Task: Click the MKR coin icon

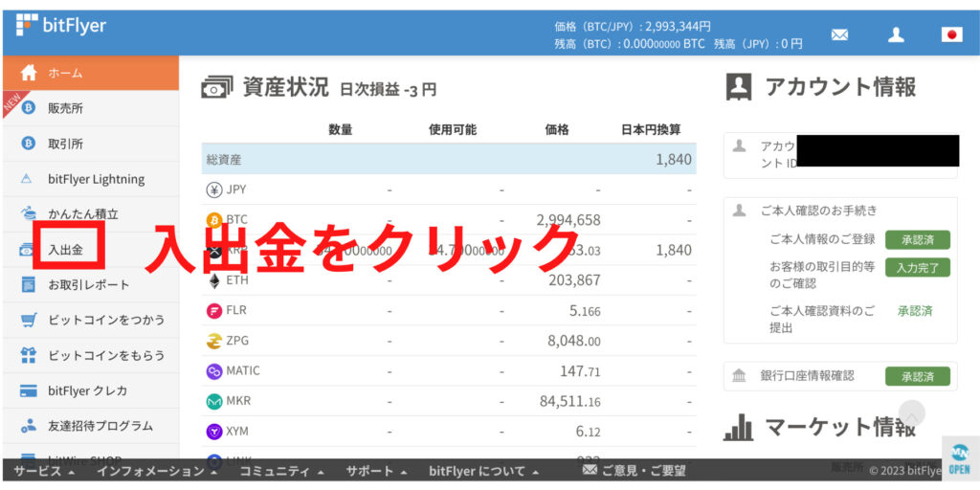Action: [x=214, y=401]
